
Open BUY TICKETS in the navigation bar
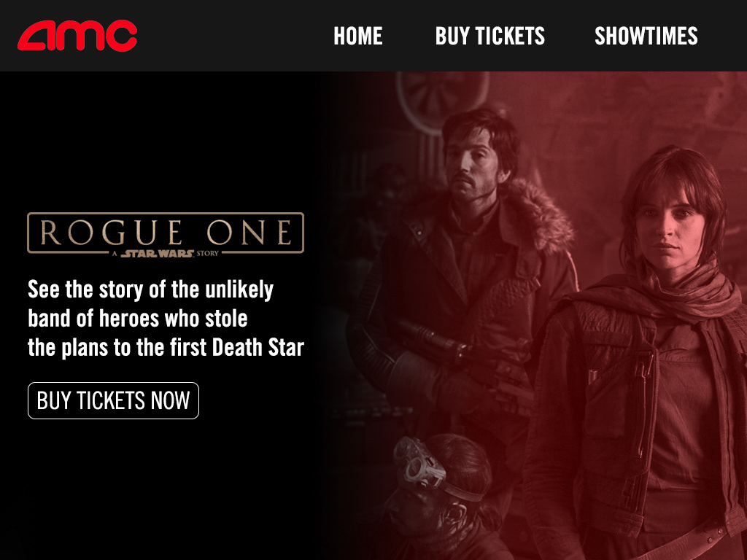pos(489,36)
